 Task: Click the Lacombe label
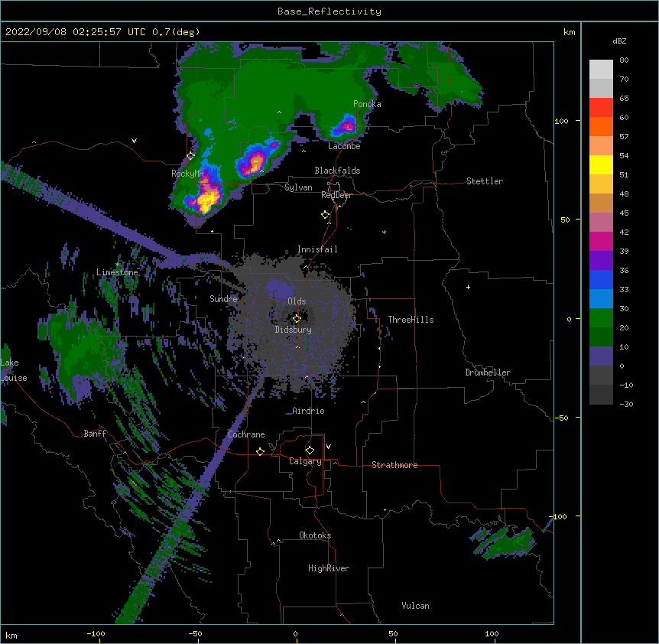(344, 146)
